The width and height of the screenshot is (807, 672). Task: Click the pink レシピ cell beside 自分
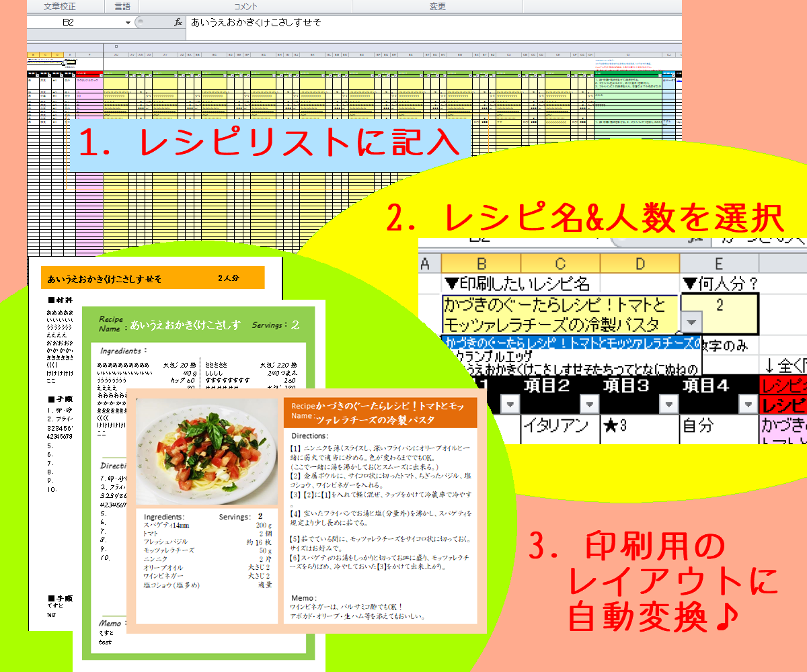(783, 428)
